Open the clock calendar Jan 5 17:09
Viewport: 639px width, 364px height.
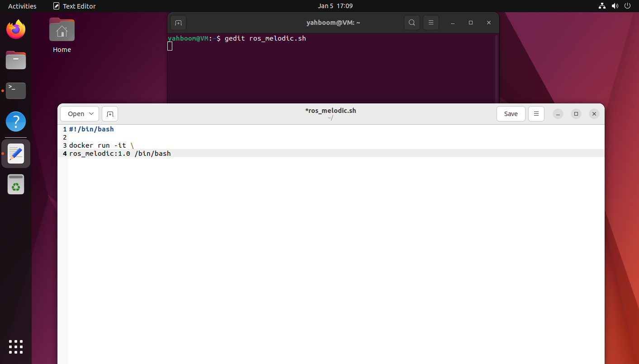(335, 6)
